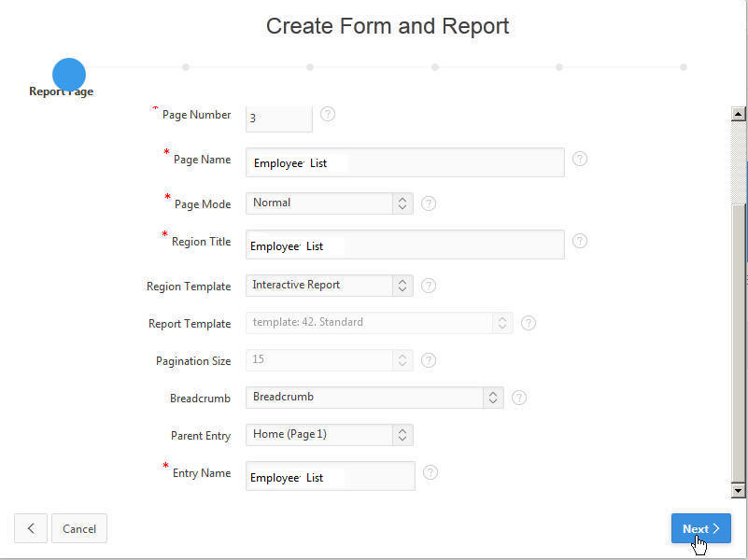Click Next to continue the wizard

coord(700,528)
